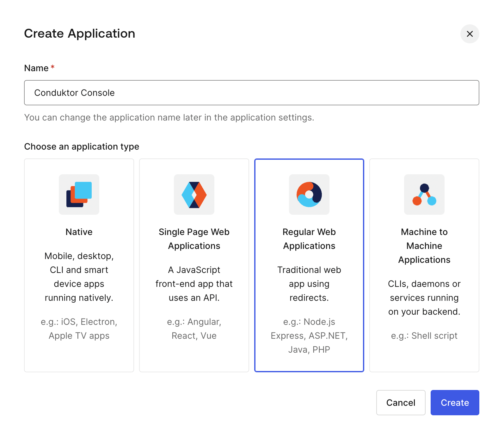The width and height of the screenshot is (504, 439).
Task: Click the Native application stacked squares icon
Action: [x=79, y=195]
